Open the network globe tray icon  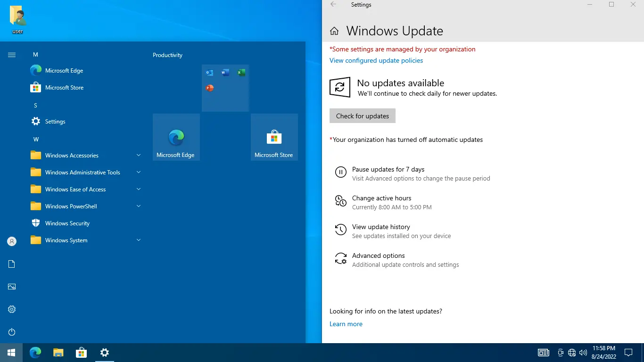(x=572, y=353)
